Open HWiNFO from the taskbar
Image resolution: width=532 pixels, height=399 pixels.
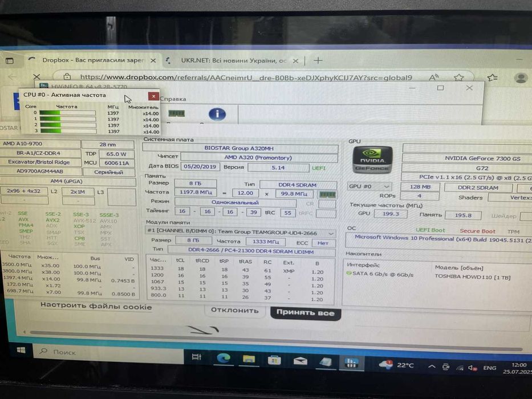(351, 363)
